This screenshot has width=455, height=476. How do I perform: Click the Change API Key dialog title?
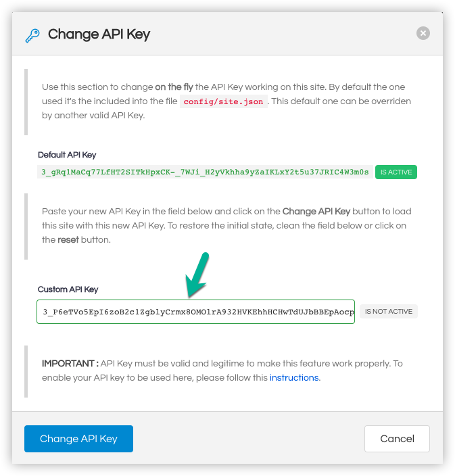(x=99, y=34)
